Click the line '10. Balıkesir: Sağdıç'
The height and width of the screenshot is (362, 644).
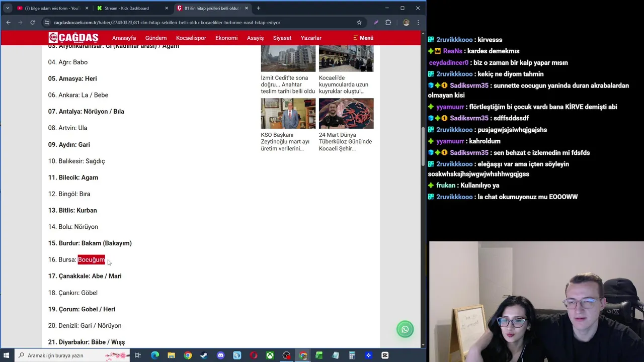[x=76, y=161]
